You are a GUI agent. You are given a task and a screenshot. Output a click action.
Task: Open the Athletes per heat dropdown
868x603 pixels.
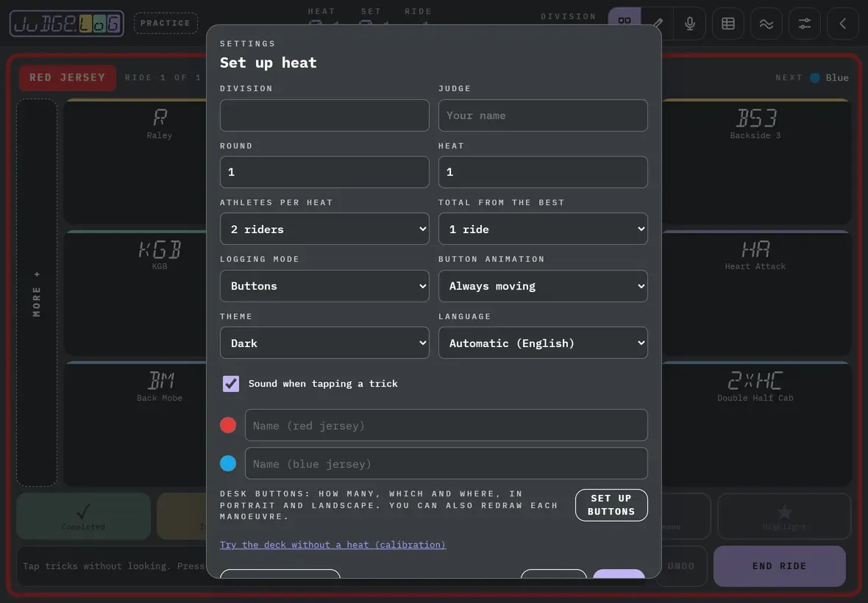coord(324,229)
